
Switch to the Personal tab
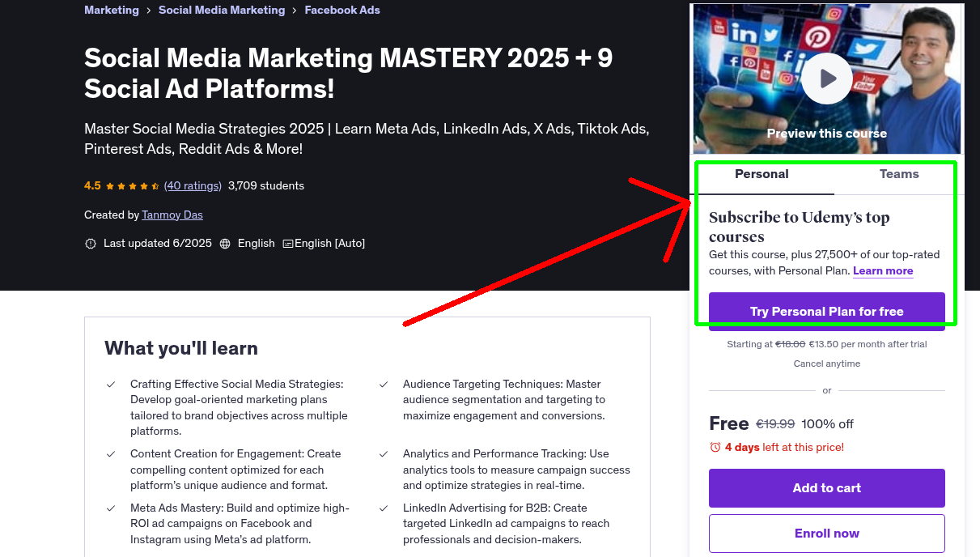(762, 174)
